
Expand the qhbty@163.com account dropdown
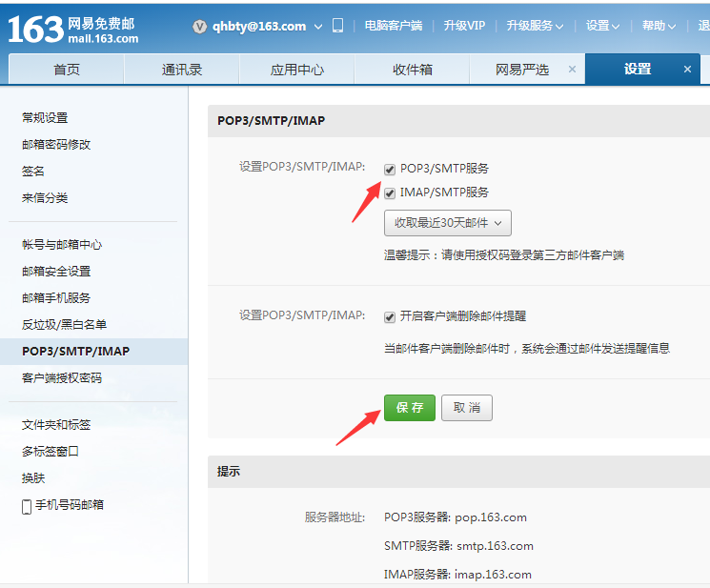[x=318, y=27]
